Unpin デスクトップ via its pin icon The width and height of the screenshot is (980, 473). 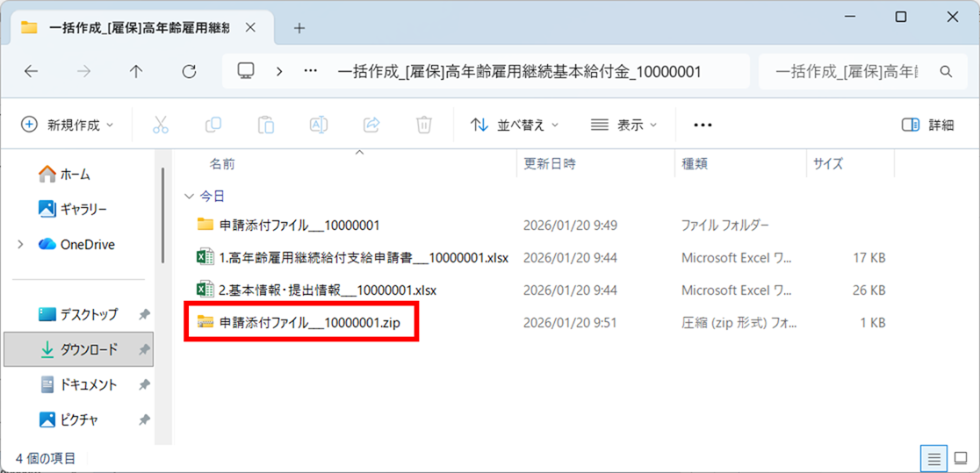click(x=144, y=315)
